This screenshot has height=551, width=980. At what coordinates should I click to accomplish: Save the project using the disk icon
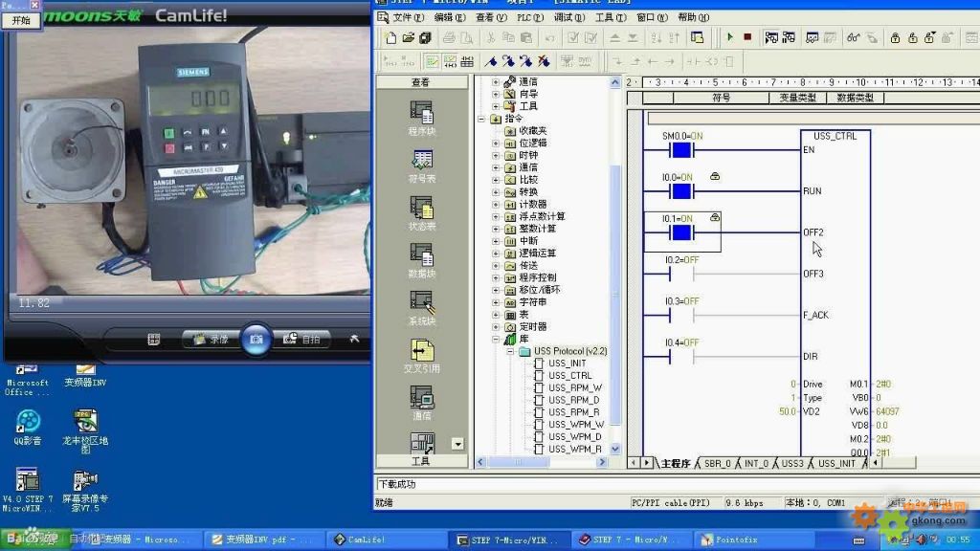click(x=426, y=37)
